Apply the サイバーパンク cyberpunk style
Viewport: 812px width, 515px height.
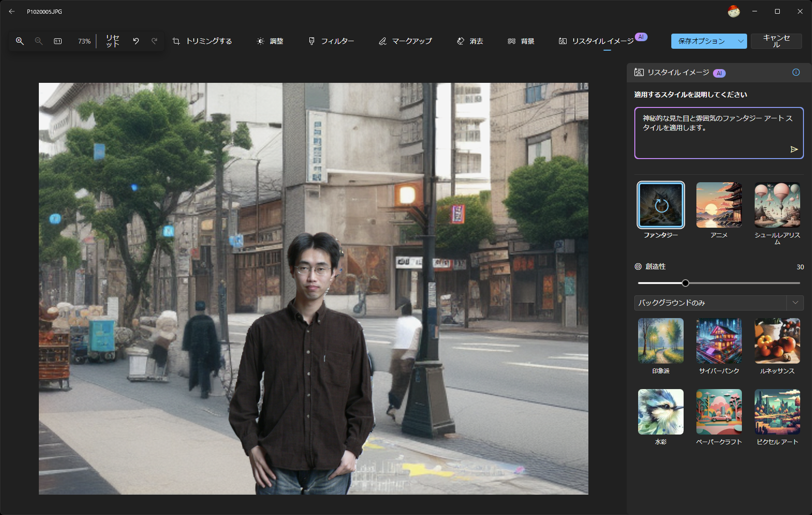click(719, 341)
